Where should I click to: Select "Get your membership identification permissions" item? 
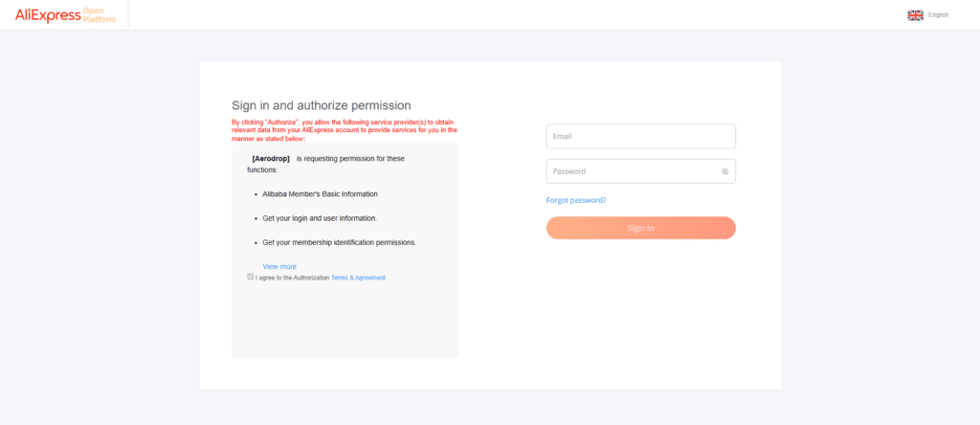339,242
